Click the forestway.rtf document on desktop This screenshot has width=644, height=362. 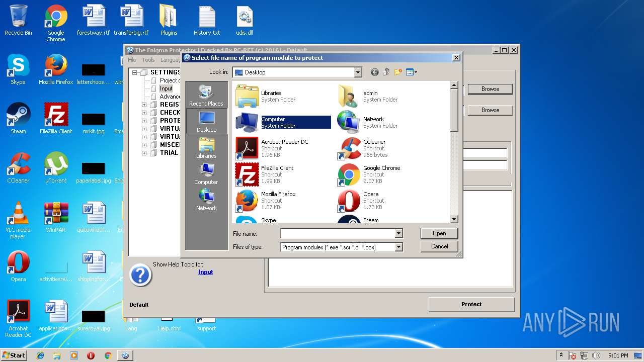pyautogui.click(x=94, y=20)
